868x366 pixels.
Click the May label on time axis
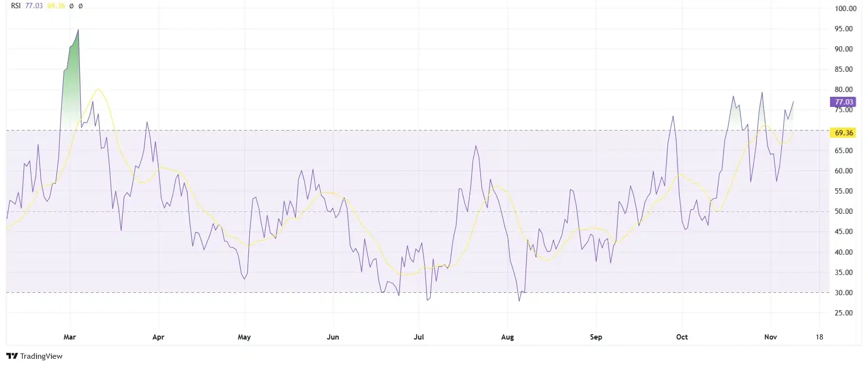(244, 337)
